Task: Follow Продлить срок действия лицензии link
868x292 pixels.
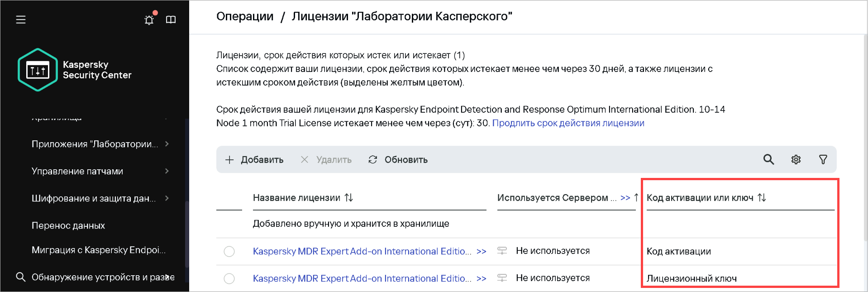Action: click(568, 123)
